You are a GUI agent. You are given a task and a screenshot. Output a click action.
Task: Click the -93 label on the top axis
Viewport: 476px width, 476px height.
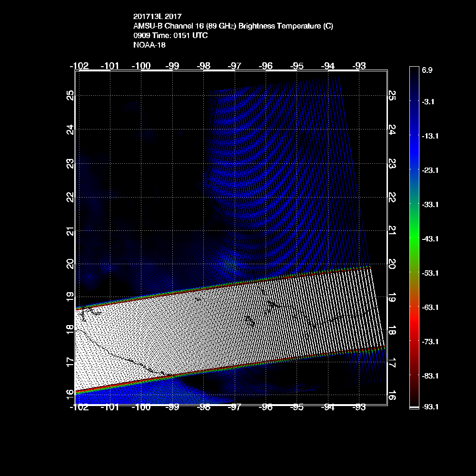[x=359, y=66]
